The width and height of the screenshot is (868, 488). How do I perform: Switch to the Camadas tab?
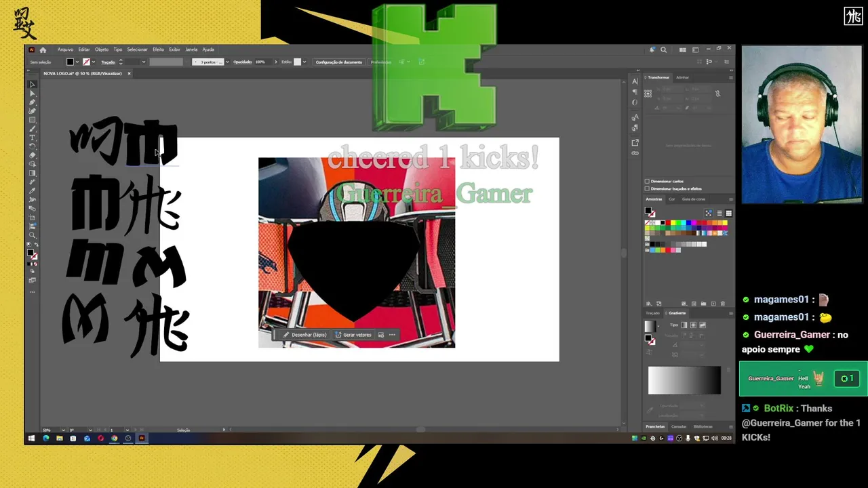point(679,426)
